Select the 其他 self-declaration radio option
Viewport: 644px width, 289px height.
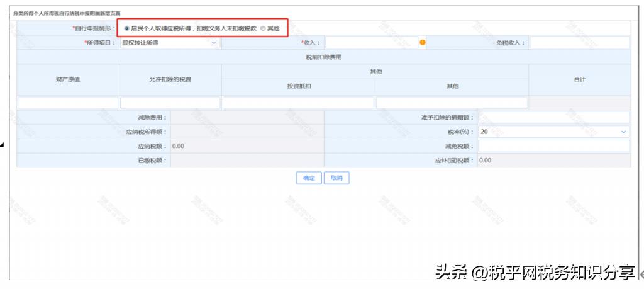pyautogui.click(x=263, y=29)
